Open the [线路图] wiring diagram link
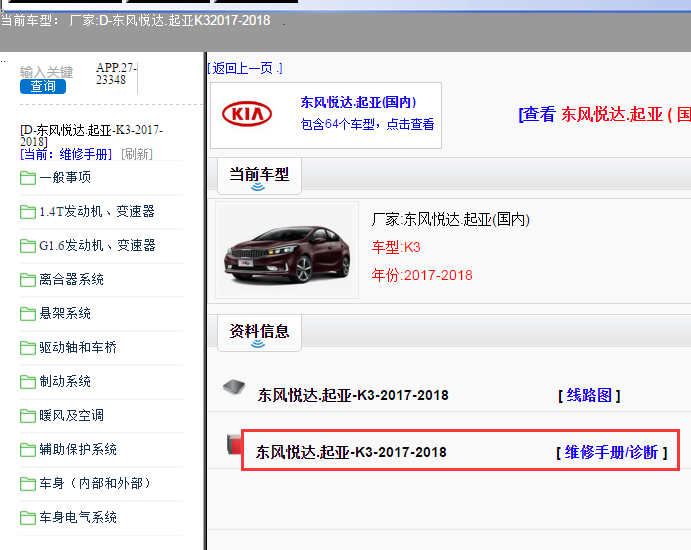 coord(589,395)
